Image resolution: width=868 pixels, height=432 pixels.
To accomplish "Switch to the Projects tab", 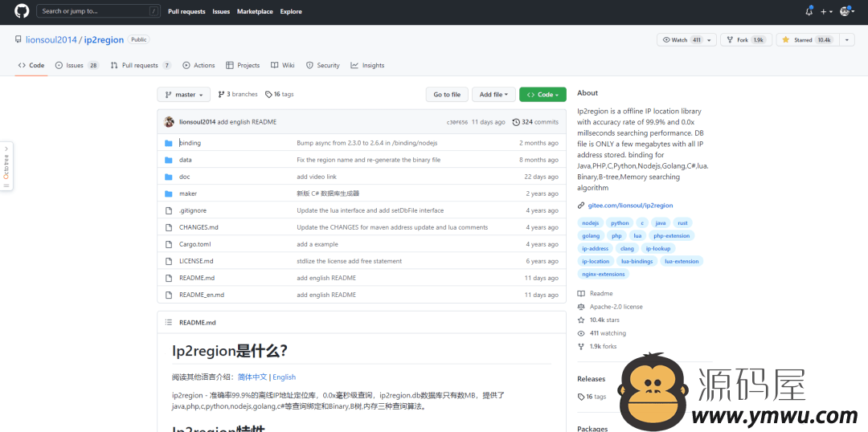I will 243,65.
